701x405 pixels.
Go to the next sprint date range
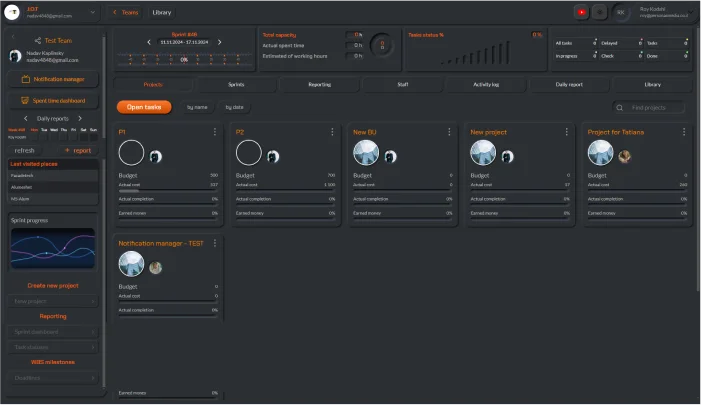pos(220,42)
